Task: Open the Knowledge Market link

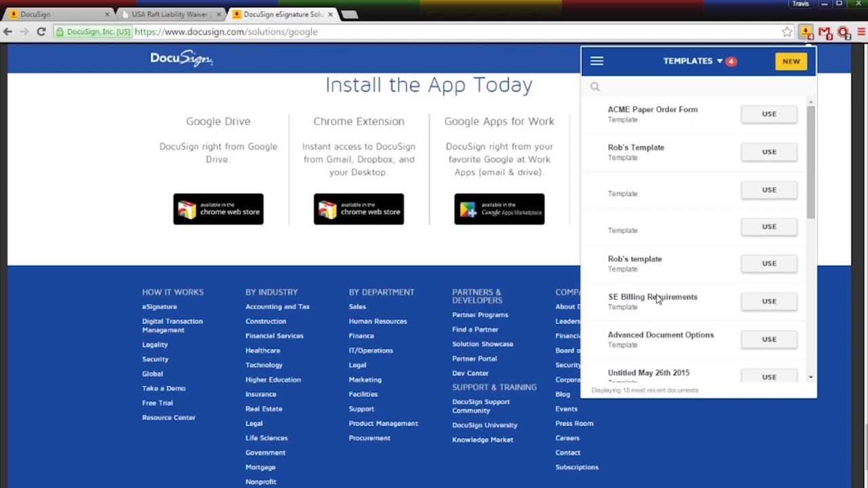Action: pos(483,440)
